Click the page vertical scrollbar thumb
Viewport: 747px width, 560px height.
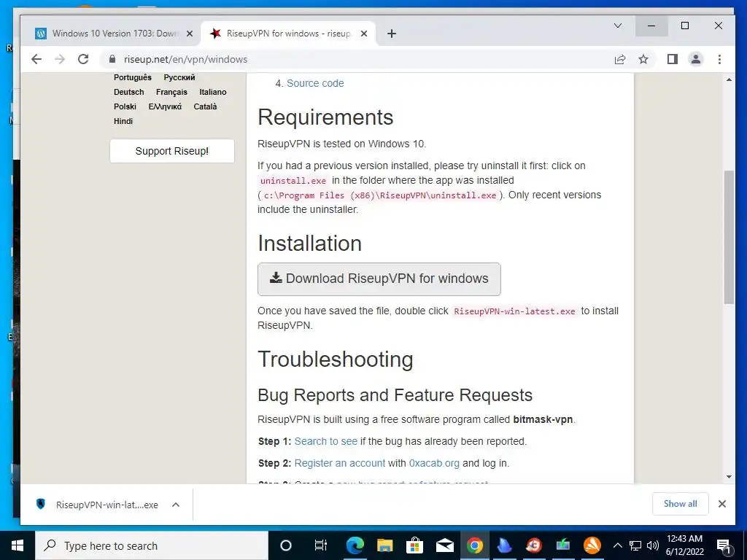729,237
